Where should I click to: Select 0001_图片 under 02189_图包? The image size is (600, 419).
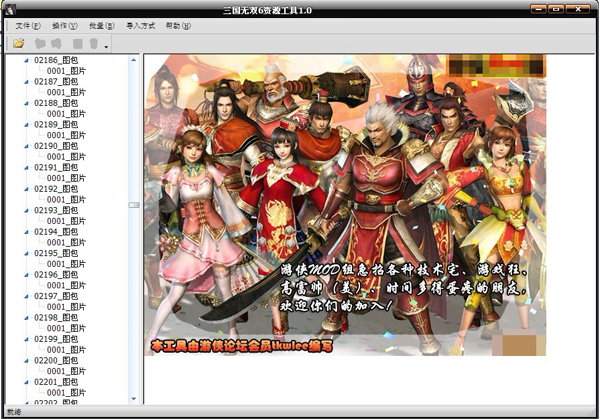(66, 135)
